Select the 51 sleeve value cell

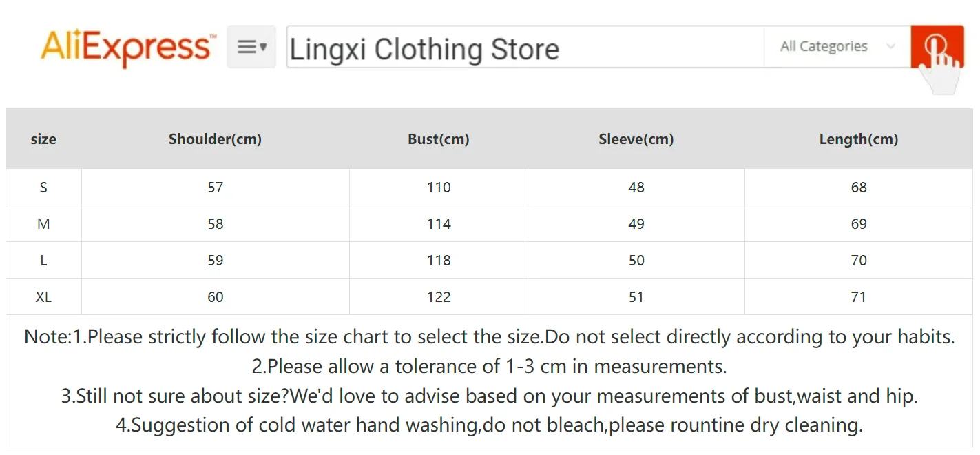636,297
